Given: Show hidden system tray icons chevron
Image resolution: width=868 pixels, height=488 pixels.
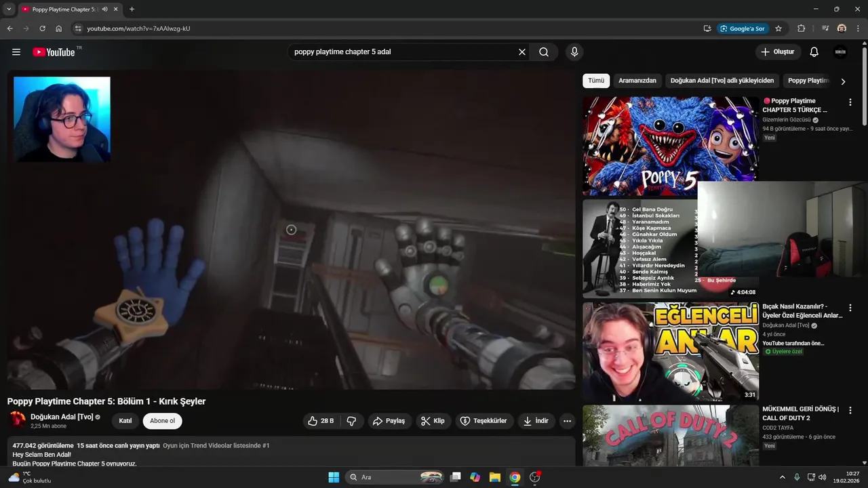Looking at the screenshot, I should [782, 477].
